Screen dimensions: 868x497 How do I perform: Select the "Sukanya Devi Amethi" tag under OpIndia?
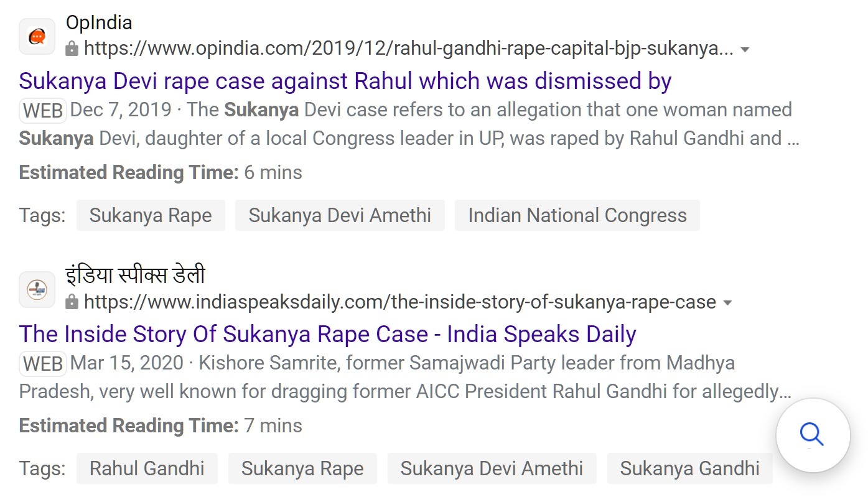[x=340, y=215]
